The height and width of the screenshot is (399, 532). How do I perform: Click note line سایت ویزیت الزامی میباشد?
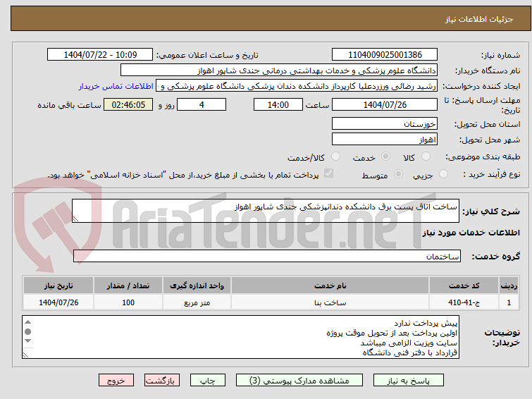[x=409, y=343]
